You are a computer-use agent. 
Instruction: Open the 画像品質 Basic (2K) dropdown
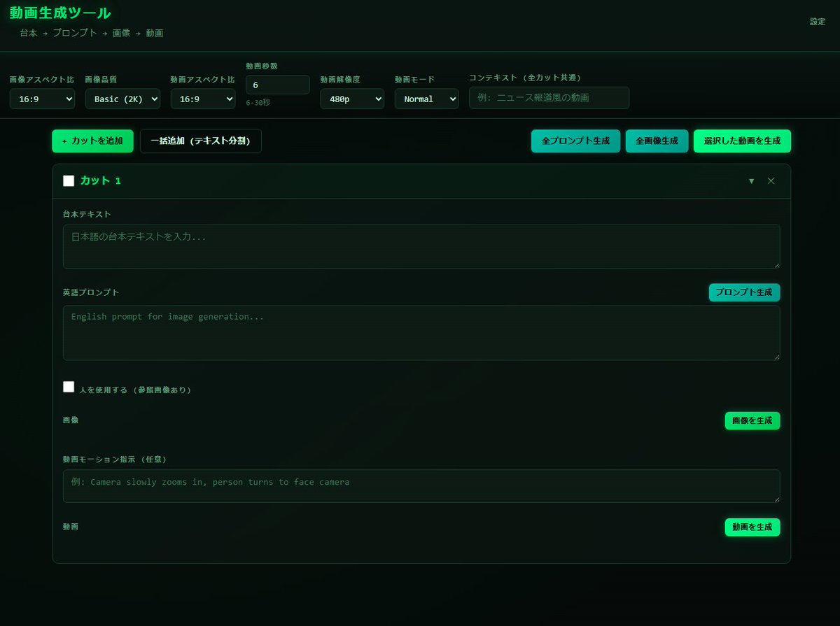coord(122,99)
